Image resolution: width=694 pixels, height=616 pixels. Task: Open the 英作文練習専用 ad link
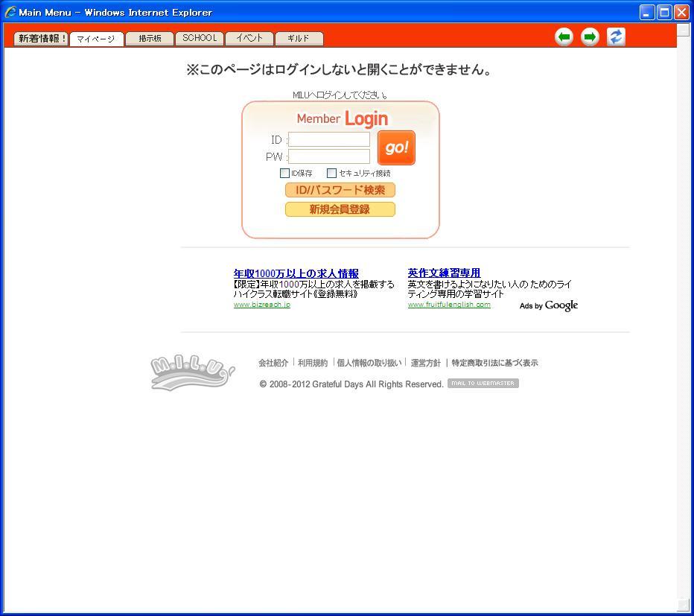click(x=444, y=273)
